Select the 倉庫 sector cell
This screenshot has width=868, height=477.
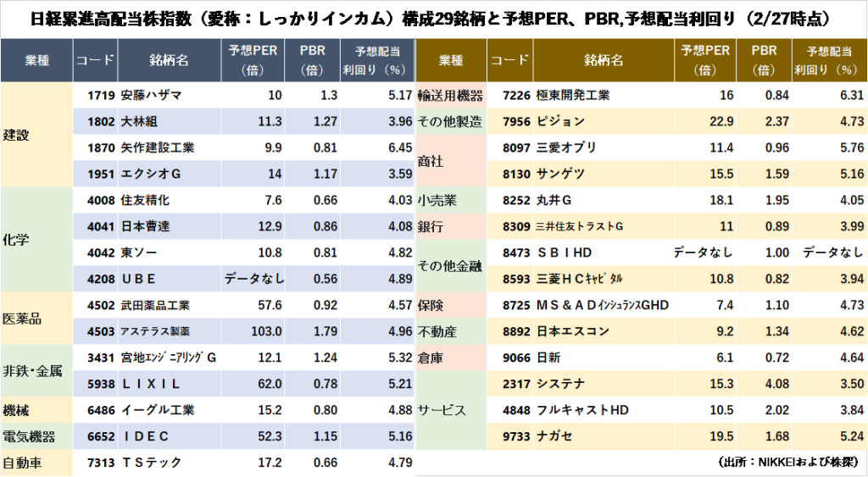click(451, 358)
